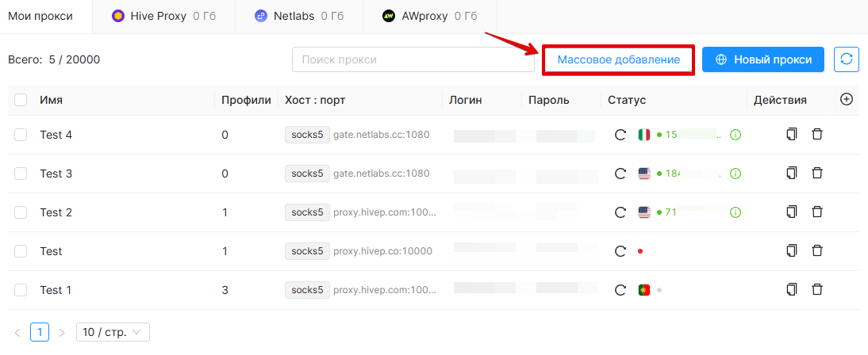Recheck status of Test 3 proxy
The height and width of the screenshot is (355, 868).
click(x=620, y=174)
